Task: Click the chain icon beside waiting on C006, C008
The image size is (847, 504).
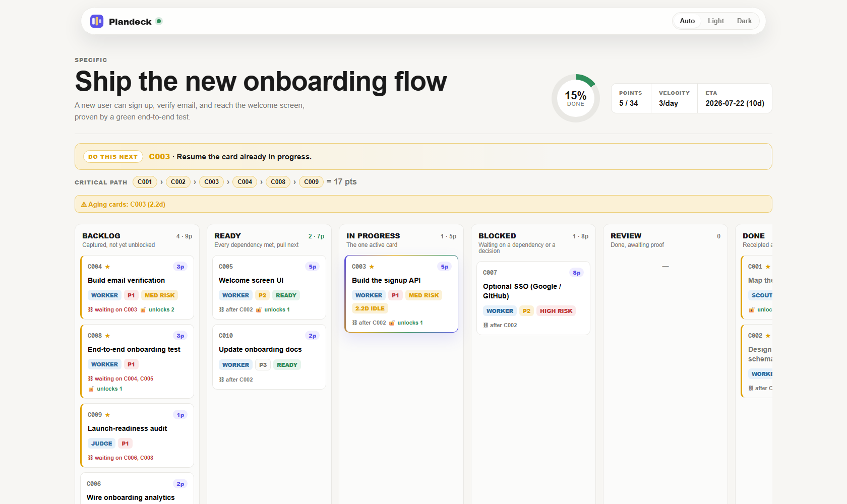Action: pos(90,458)
